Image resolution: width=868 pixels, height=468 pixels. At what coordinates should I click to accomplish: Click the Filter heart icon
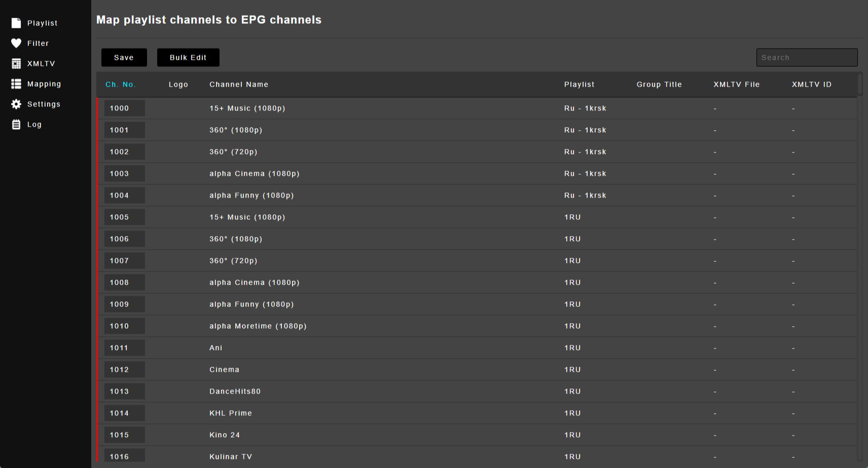pyautogui.click(x=16, y=44)
